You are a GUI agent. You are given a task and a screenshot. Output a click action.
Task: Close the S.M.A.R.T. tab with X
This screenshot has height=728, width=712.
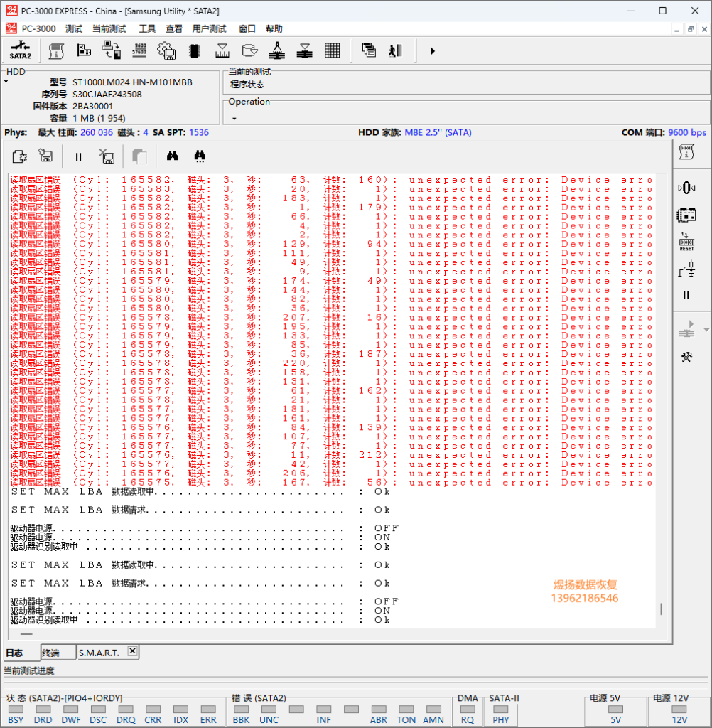click(x=132, y=651)
